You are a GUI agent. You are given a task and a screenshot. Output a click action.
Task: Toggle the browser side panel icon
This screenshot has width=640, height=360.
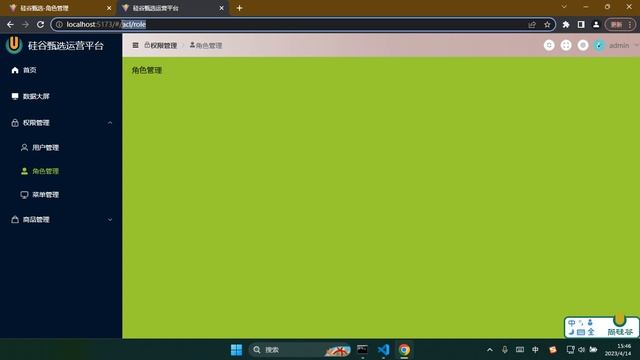pos(581,24)
